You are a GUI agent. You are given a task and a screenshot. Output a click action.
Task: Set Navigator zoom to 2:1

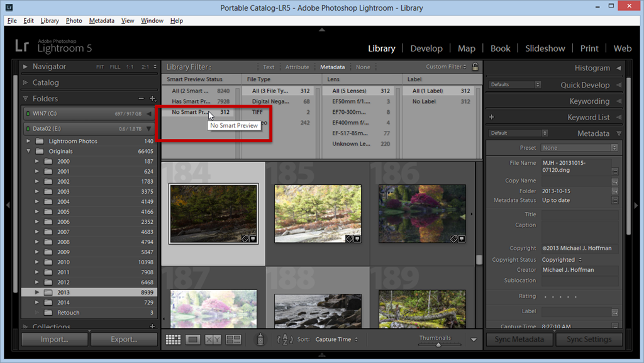click(x=145, y=67)
